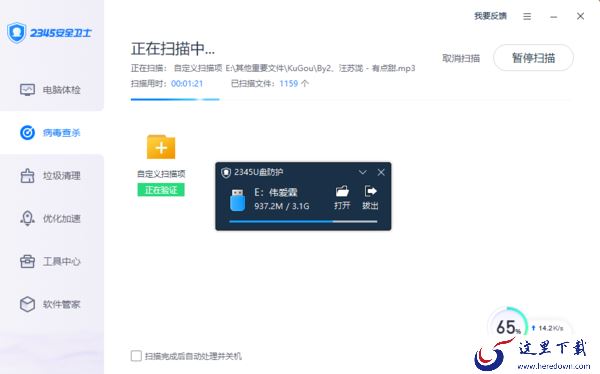
Task: Click the E: drive name label
Action: pos(276,192)
